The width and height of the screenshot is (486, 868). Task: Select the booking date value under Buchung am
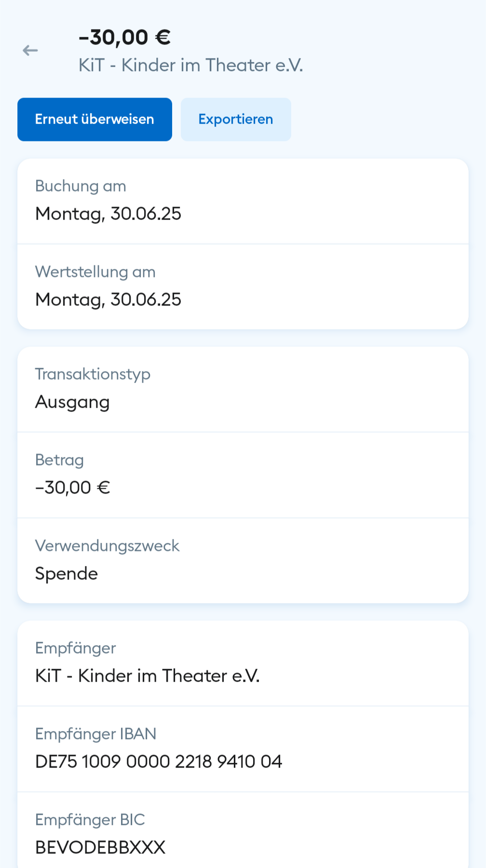108,214
